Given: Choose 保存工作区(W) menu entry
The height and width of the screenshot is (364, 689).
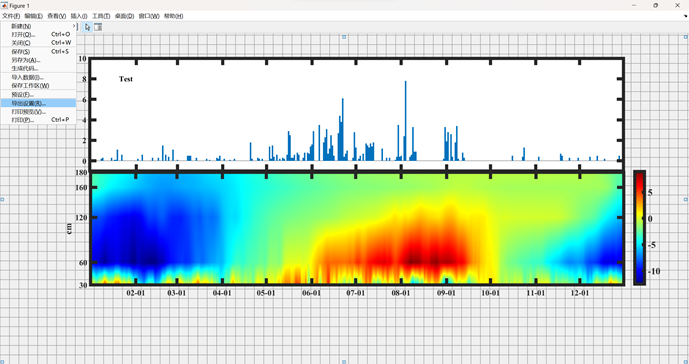Looking at the screenshot, I should pos(38,86).
